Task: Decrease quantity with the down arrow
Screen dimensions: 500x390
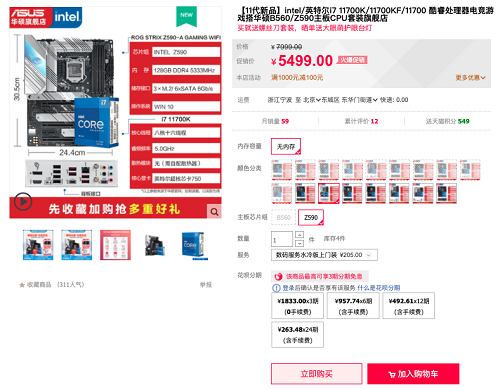Action: point(299,243)
